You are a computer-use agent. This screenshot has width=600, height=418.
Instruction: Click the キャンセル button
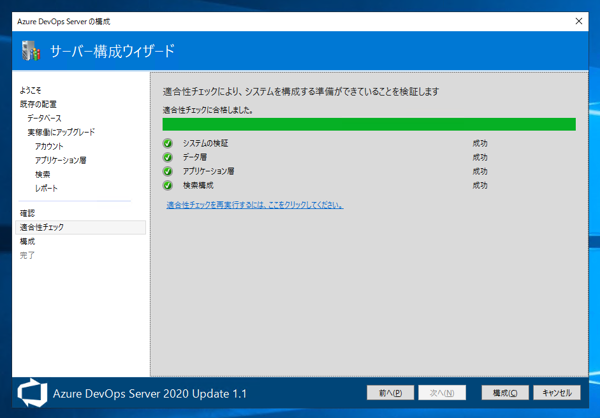pos(557,393)
